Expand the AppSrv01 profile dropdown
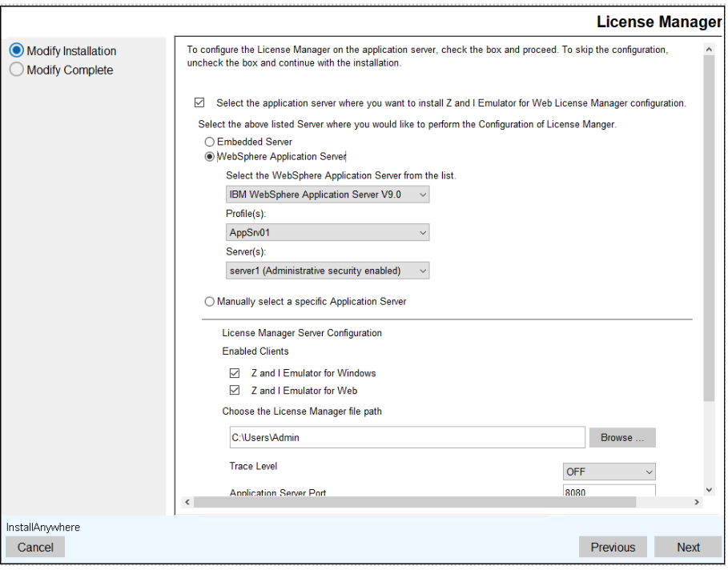728x570 pixels. [x=327, y=233]
